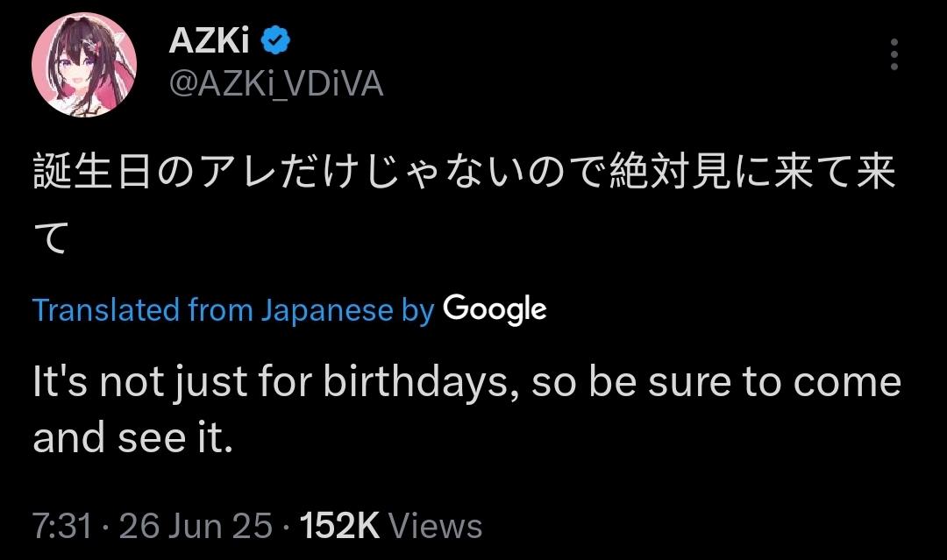
Task: Click the word "Translated" in the blue notice
Action: tap(107, 310)
